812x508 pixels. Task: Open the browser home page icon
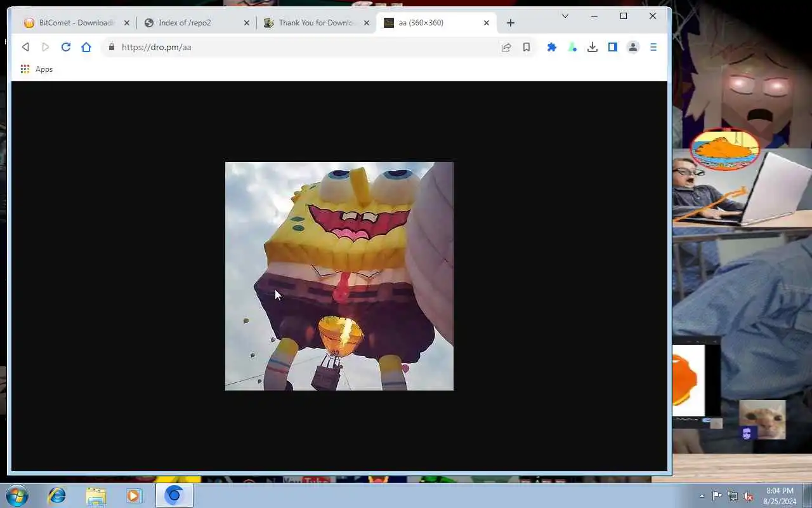pyautogui.click(x=86, y=47)
